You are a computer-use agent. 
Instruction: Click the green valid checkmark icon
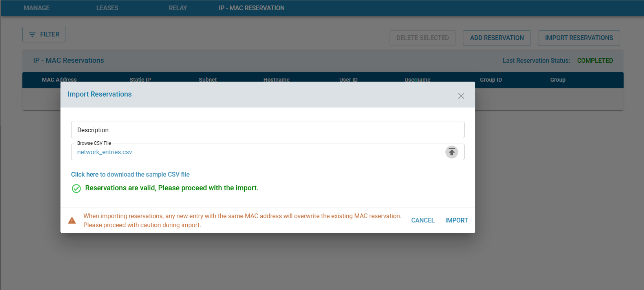click(76, 188)
